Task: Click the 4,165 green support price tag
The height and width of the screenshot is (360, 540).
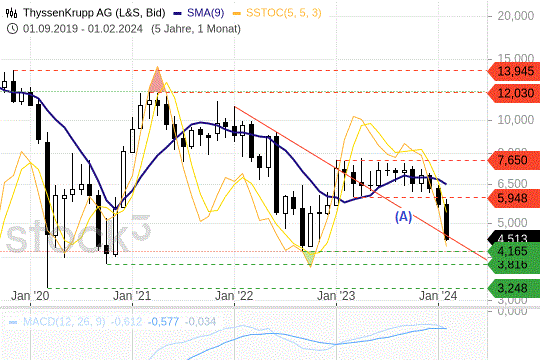Action: (x=514, y=251)
